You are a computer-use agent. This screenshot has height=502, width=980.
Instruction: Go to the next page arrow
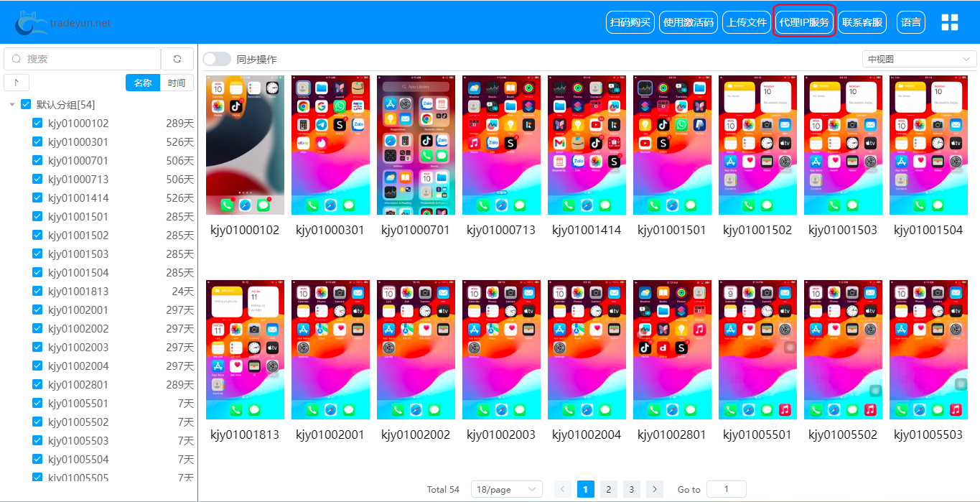click(x=654, y=489)
